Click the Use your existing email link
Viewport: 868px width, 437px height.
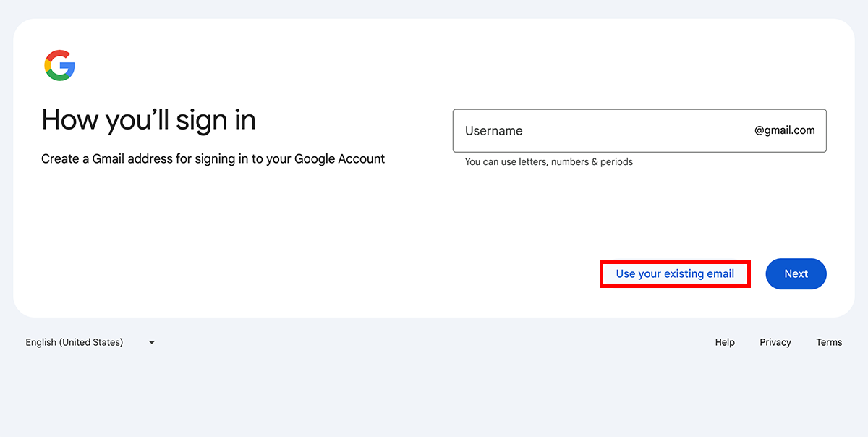click(675, 274)
